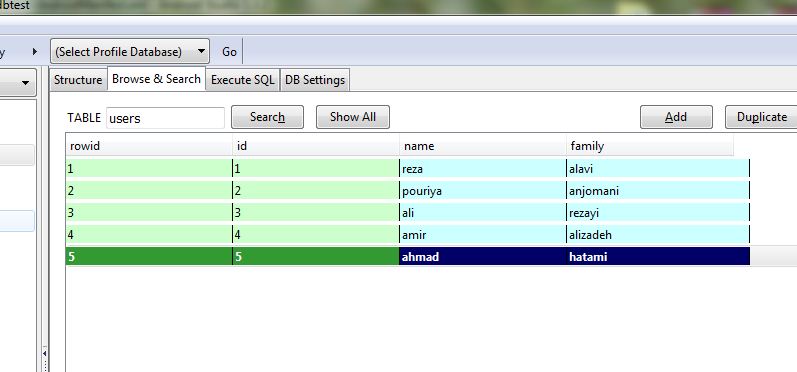Screen dimensions: 797x372
Task: Click the Search button
Action: [267, 117]
